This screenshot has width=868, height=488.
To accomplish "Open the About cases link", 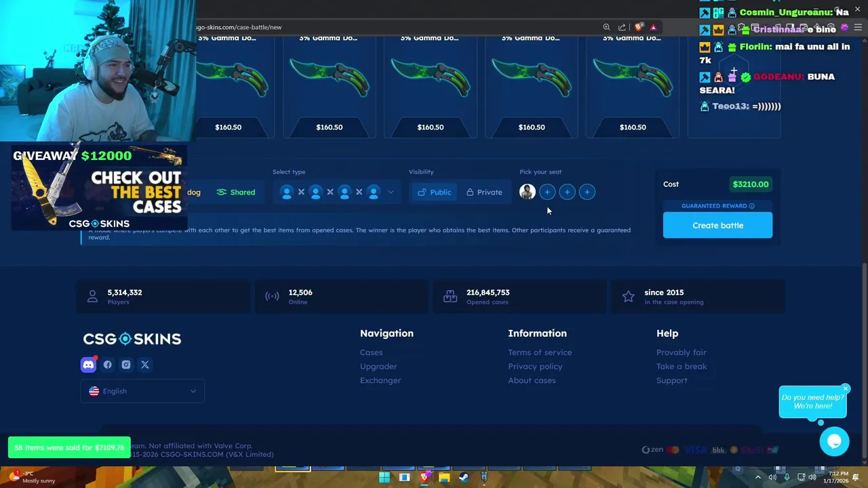I will [532, 380].
